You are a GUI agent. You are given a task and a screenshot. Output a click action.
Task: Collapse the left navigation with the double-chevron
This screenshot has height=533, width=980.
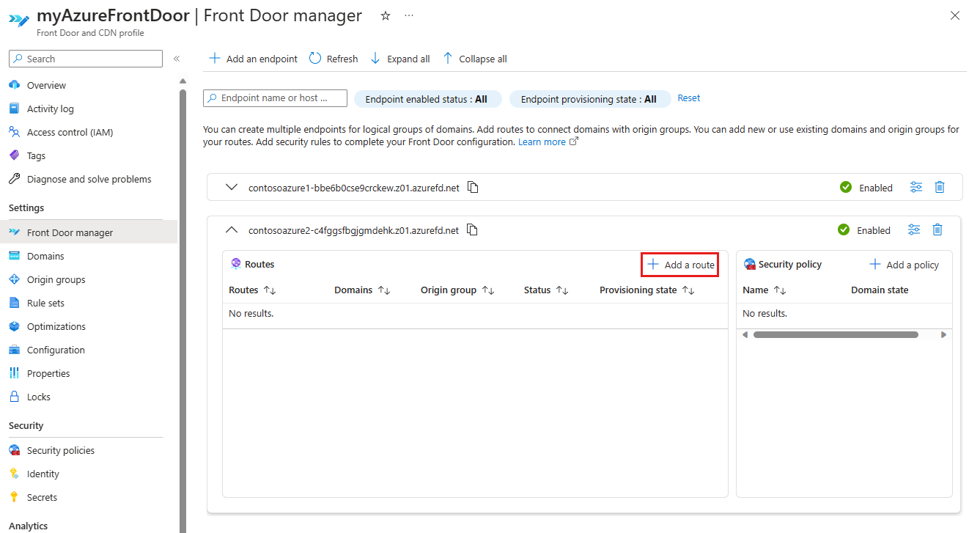pyautogui.click(x=177, y=59)
